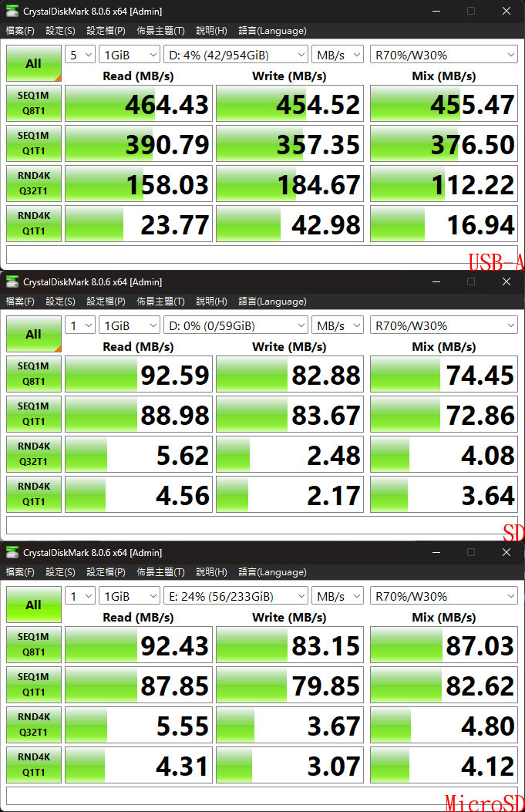The width and height of the screenshot is (525, 812).
Task: Open 說明(H) menu in USB-A window
Action: pyautogui.click(x=212, y=31)
